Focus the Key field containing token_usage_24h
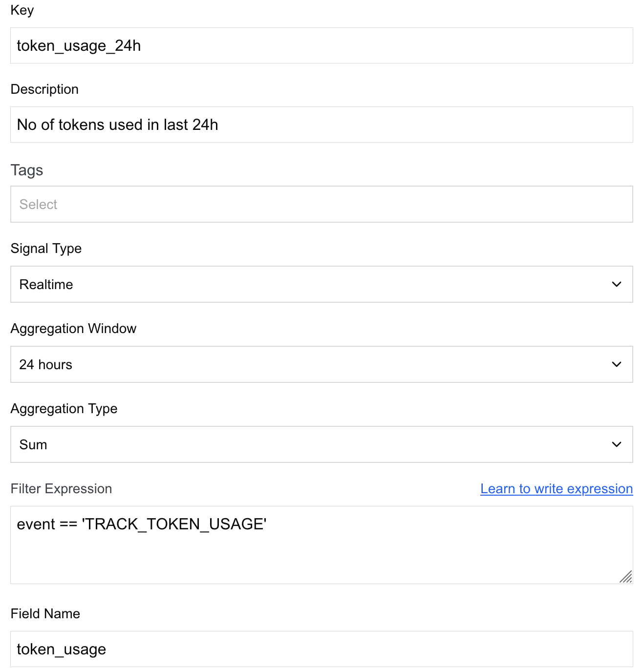This screenshot has height=670, width=644. tap(322, 45)
